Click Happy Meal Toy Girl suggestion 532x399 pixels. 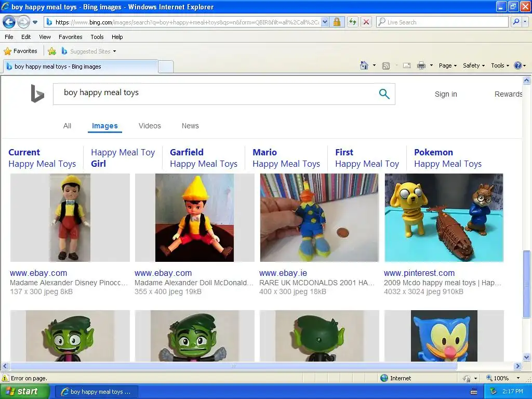(x=123, y=158)
